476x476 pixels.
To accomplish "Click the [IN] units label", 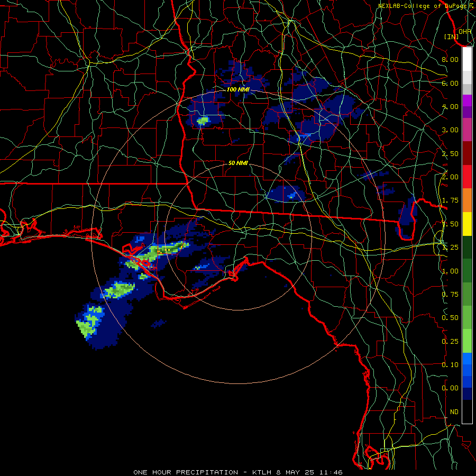I will [x=452, y=36].
